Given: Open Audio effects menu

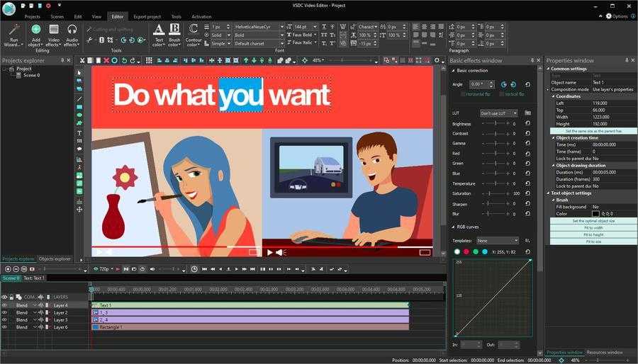Looking at the screenshot, I should tap(72, 35).
